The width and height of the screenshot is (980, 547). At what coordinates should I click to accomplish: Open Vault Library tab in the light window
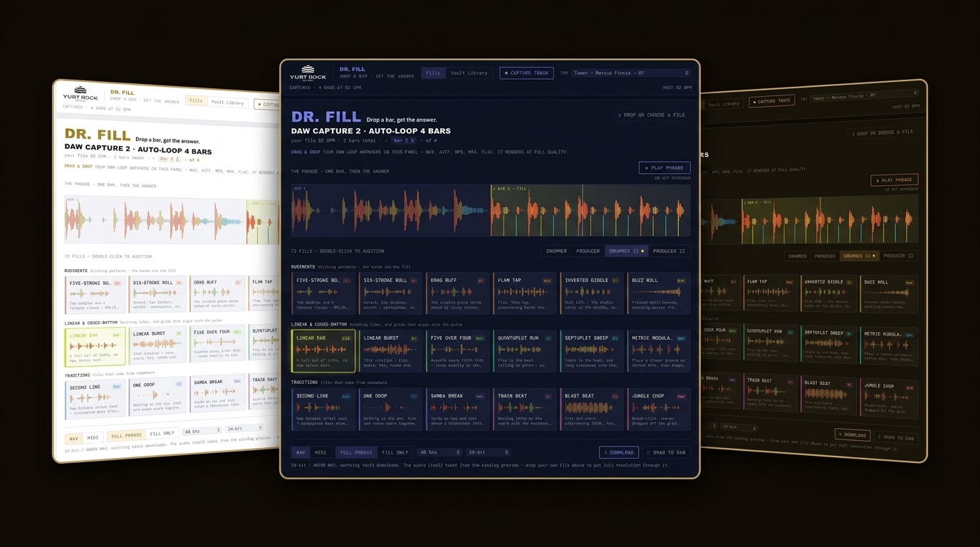coord(228,103)
